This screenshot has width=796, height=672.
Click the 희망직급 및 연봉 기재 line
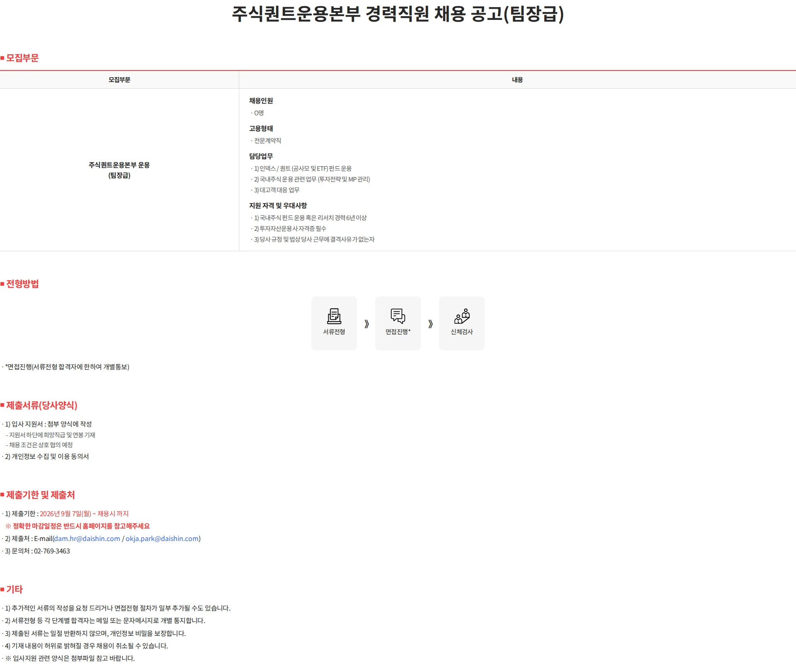(x=51, y=435)
